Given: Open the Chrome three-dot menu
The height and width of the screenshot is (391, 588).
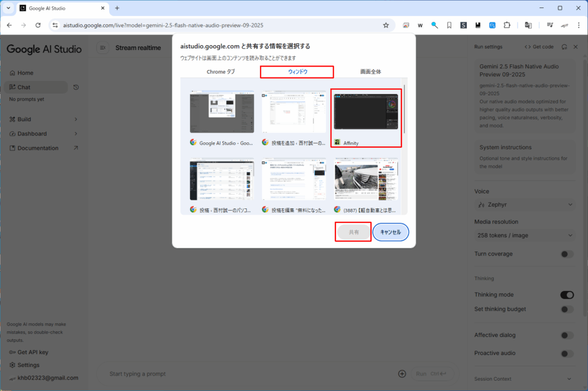Looking at the screenshot, I should [578, 25].
